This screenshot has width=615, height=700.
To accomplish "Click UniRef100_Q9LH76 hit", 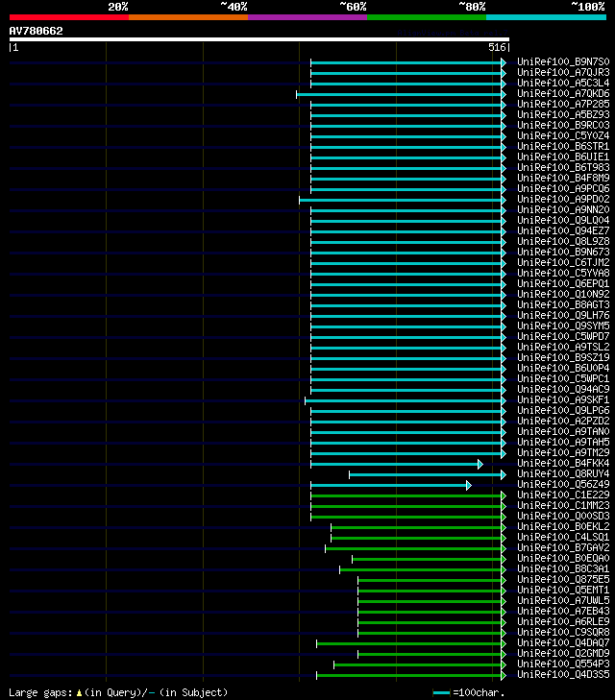I will (563, 315).
